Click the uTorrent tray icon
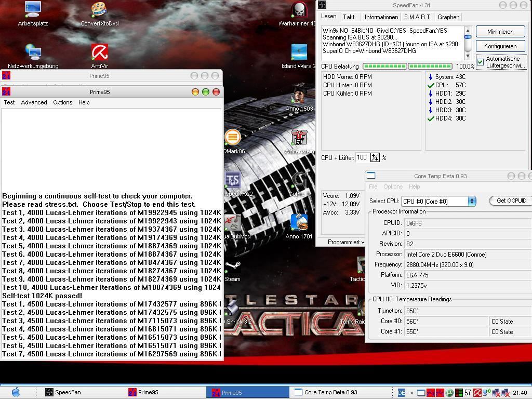 449,393
